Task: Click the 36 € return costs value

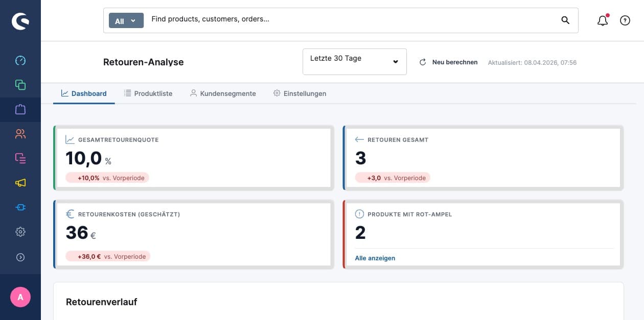Action: tap(81, 233)
